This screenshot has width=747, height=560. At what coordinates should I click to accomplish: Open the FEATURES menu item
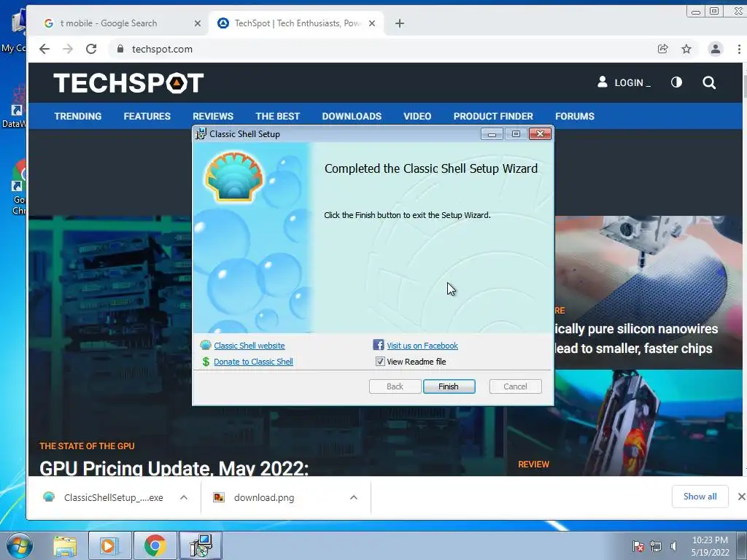(x=147, y=116)
